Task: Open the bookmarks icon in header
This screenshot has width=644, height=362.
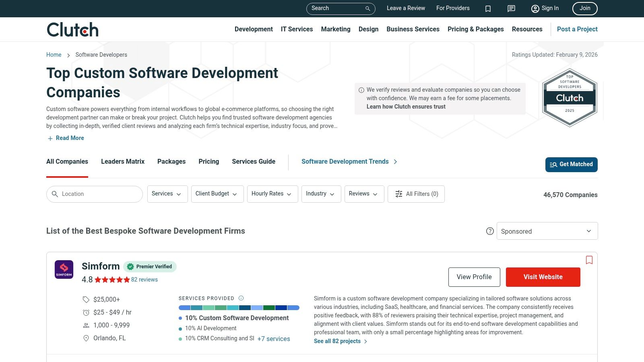Action: pos(488,8)
